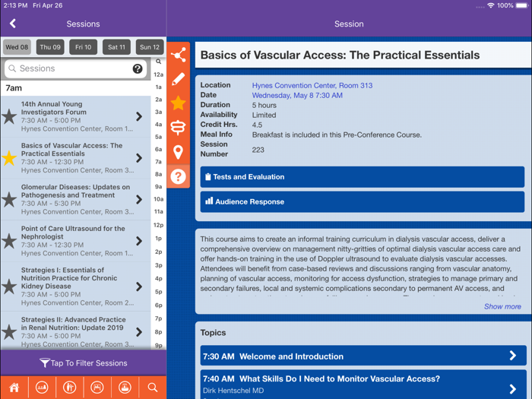Tap the signpost directions icon
This screenshot has height=399, width=532.
[179, 128]
